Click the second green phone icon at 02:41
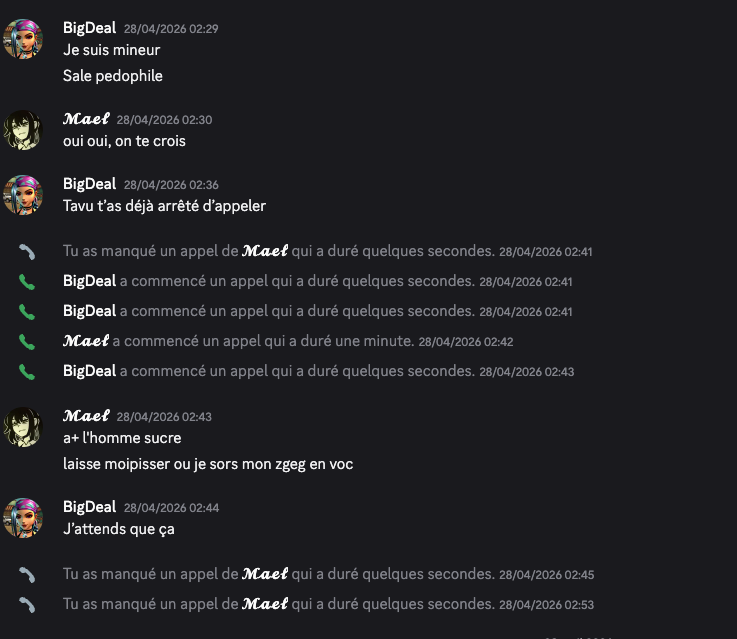737x639 pixels. pos(27,312)
